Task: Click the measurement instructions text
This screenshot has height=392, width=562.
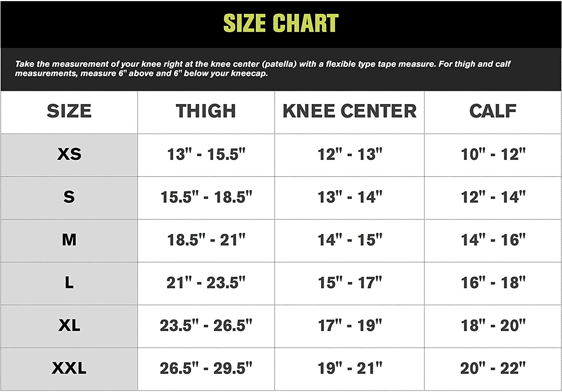Action: (262, 69)
